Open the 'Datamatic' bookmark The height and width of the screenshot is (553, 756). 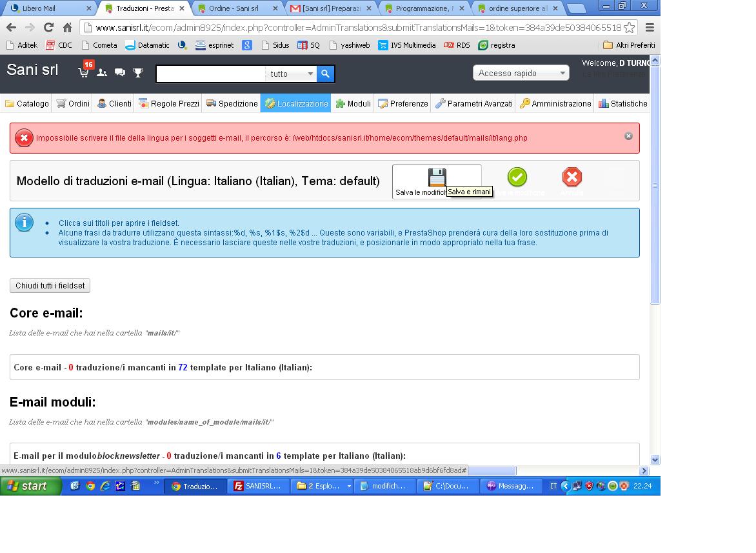click(147, 45)
